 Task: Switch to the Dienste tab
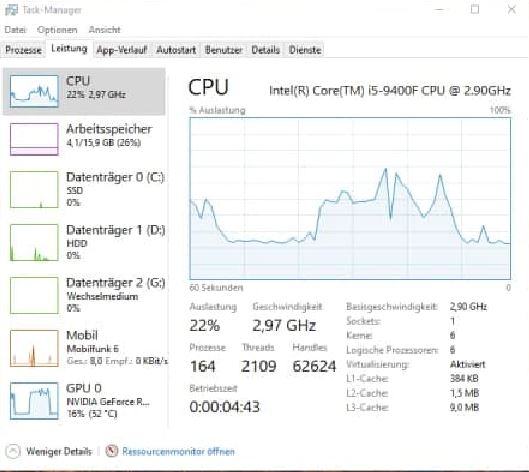[x=305, y=50]
